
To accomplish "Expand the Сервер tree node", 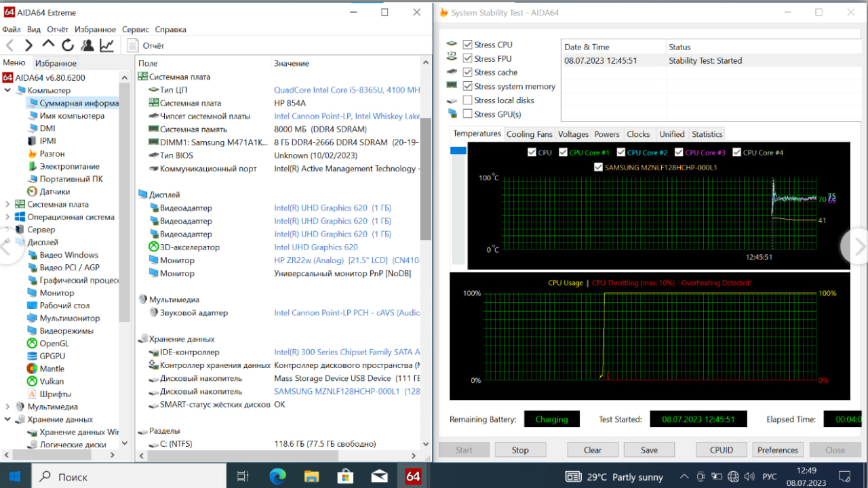I will 7,230.
